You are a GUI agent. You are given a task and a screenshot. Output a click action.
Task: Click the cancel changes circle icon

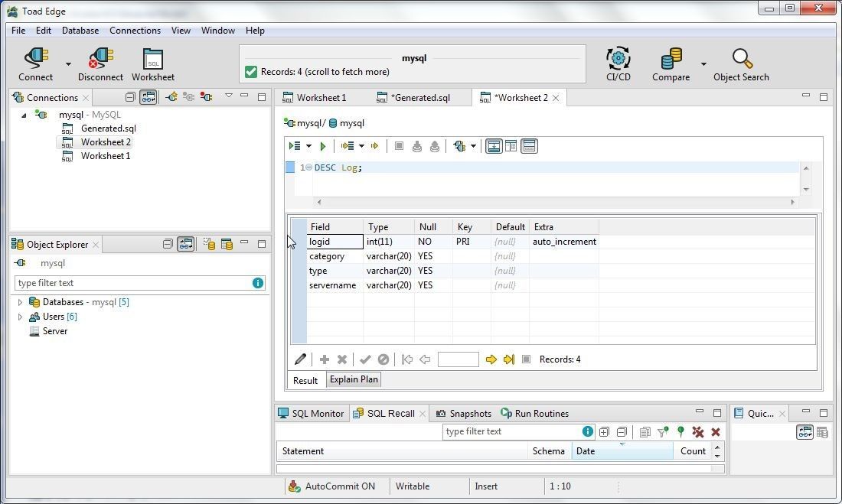pyautogui.click(x=383, y=359)
